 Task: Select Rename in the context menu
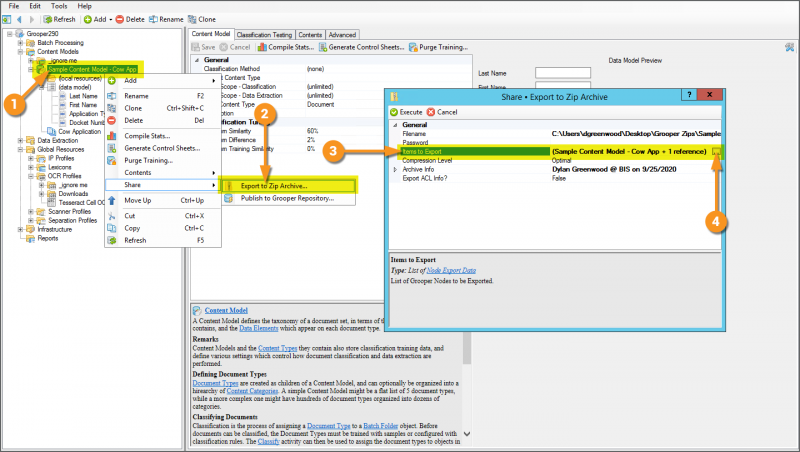click(163, 96)
